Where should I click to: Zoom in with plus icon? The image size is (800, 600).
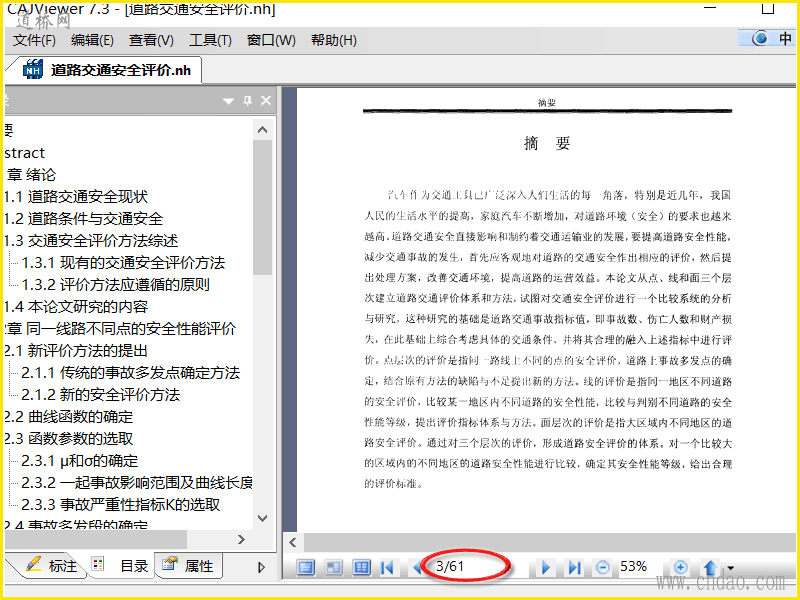(x=680, y=567)
